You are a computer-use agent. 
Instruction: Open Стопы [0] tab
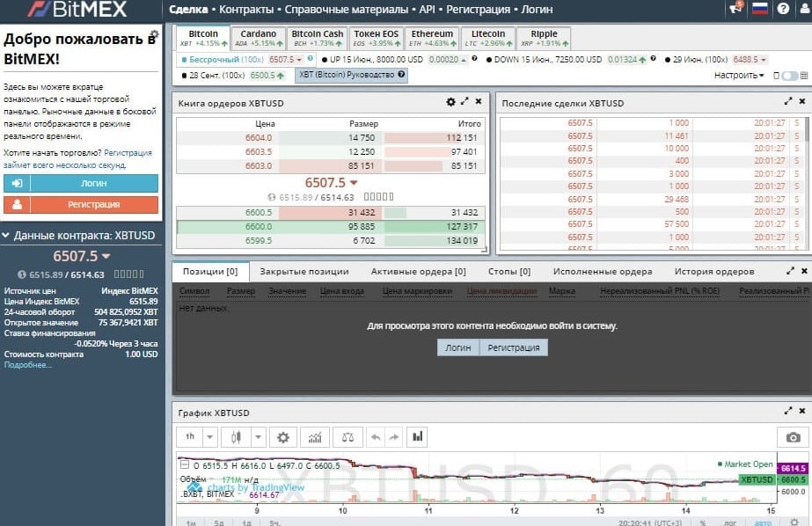point(509,271)
